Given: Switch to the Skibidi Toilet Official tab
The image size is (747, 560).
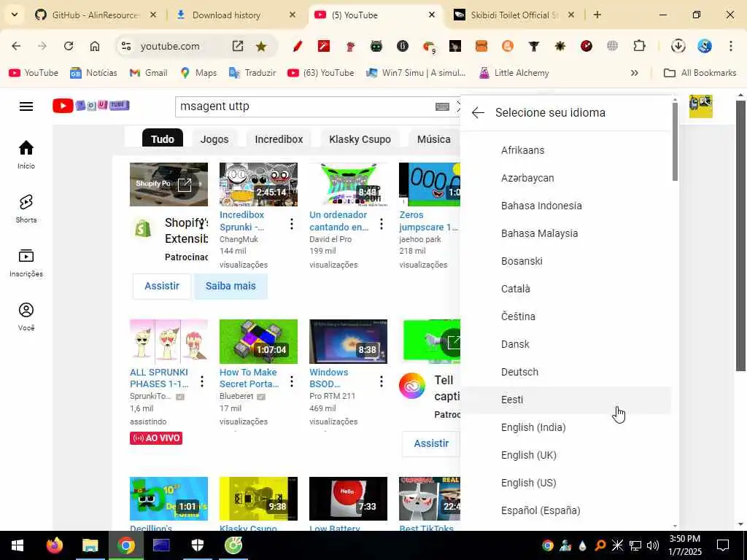Looking at the screenshot, I should [x=514, y=15].
